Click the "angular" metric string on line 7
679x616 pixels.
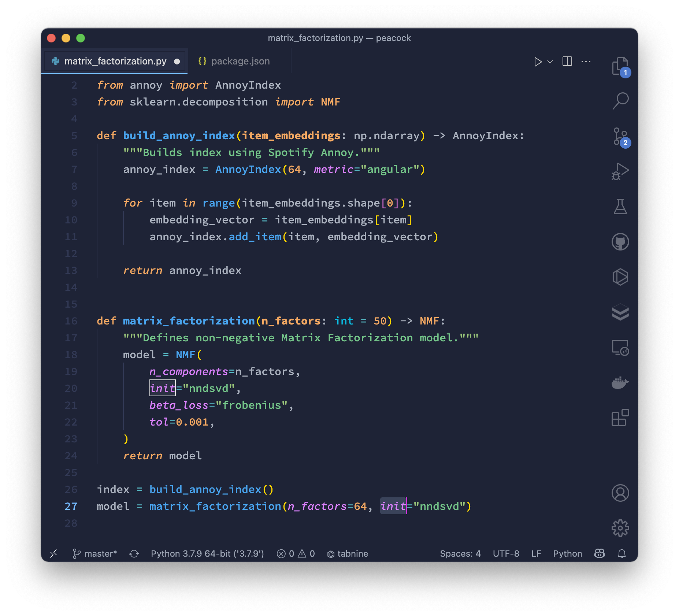[390, 169]
